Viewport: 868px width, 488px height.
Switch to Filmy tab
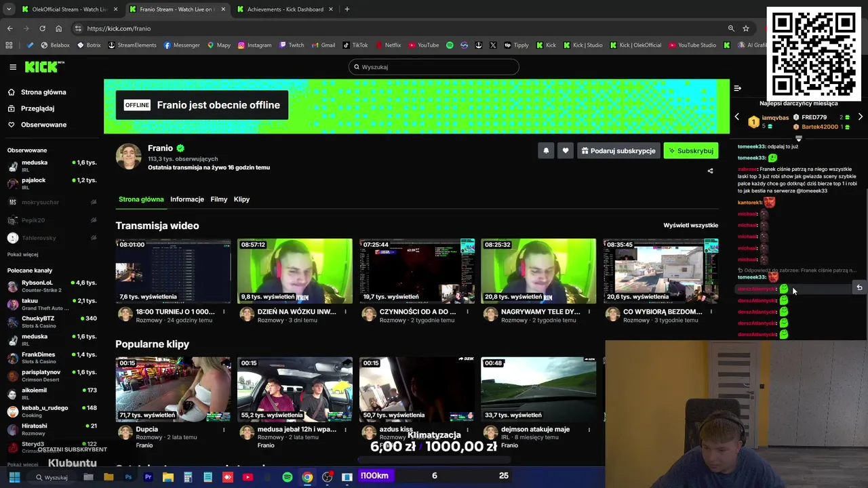pyautogui.click(x=218, y=199)
